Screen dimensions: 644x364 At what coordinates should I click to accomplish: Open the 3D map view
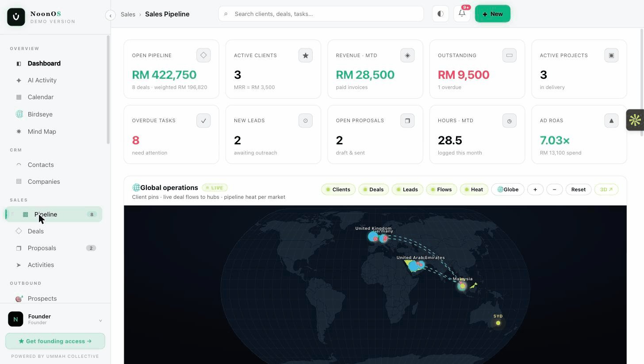[606, 190]
